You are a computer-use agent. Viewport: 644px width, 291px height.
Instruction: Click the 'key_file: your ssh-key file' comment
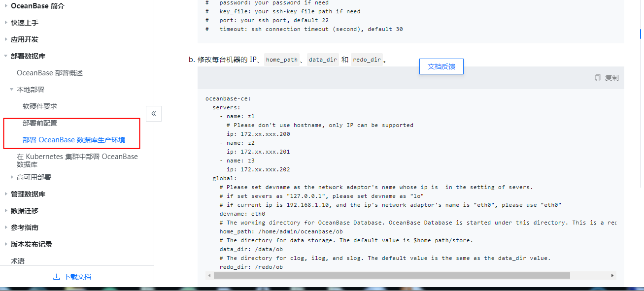283,11
